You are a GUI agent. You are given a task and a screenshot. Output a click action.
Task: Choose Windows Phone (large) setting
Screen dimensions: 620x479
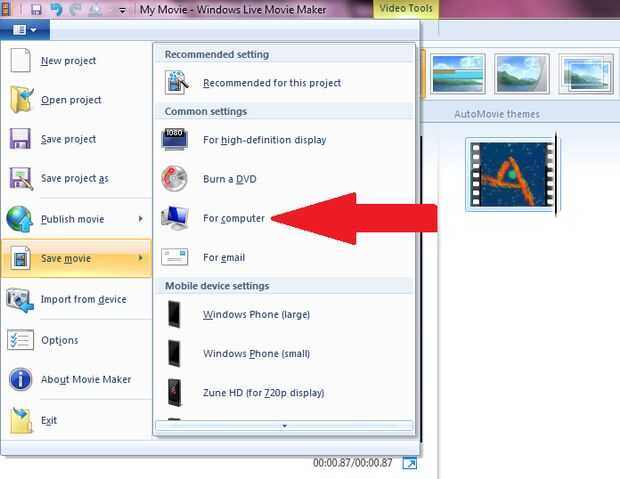coord(284,314)
